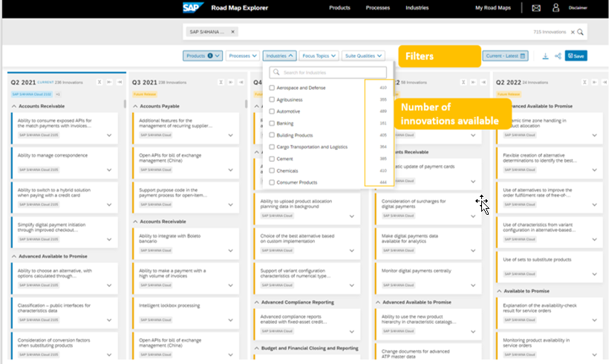Open the user profile icon
Viewport: 609px width, 364px height.
[556, 8]
